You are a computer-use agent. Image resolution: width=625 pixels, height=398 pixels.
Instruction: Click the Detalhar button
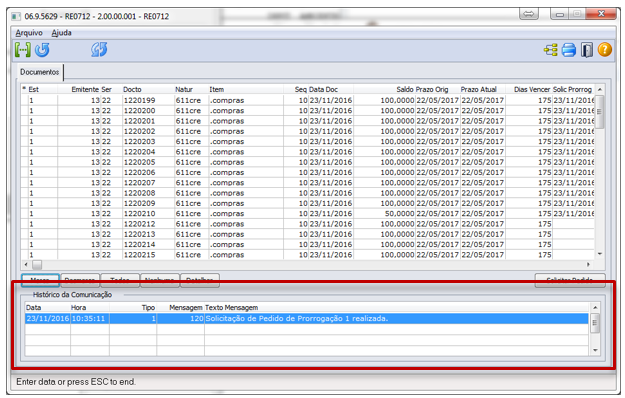point(200,280)
